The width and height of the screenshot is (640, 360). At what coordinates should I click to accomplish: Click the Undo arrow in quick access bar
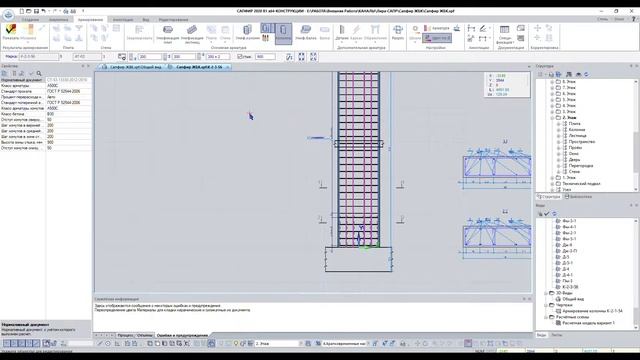44,11
